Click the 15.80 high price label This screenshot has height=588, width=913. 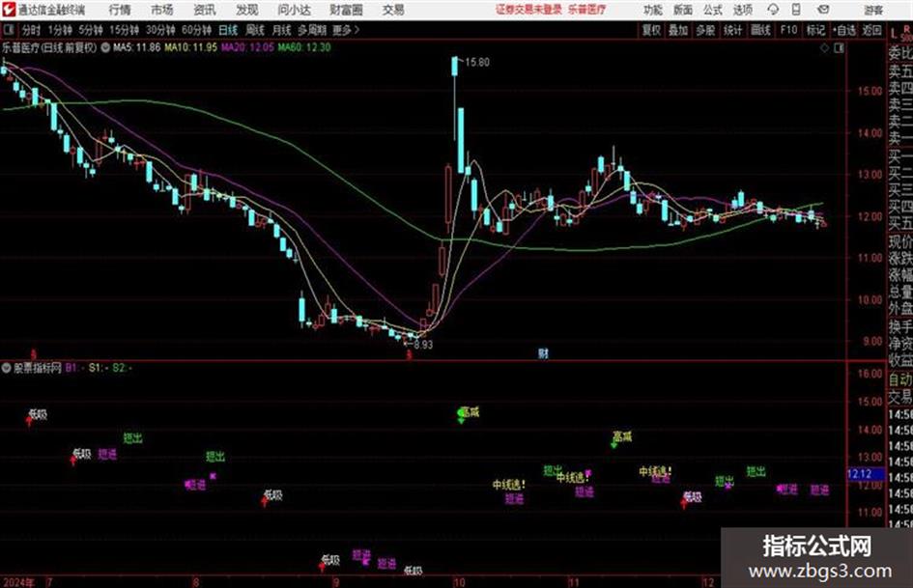click(x=477, y=63)
